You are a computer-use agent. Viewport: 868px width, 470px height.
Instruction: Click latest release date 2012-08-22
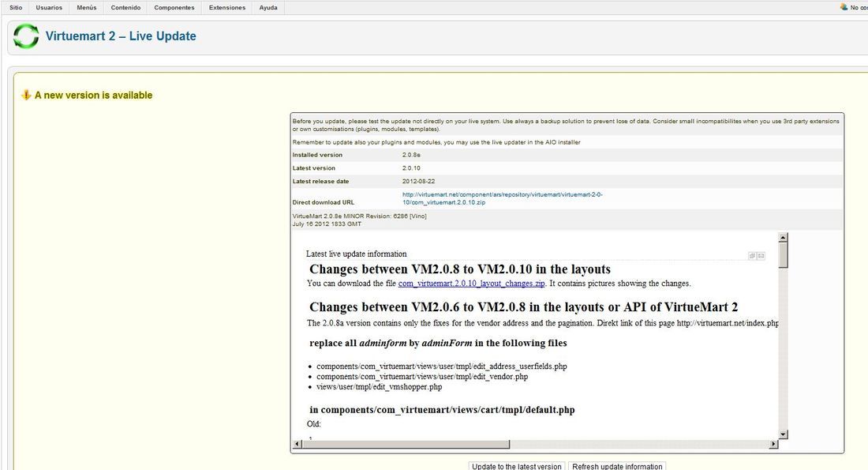click(418, 181)
